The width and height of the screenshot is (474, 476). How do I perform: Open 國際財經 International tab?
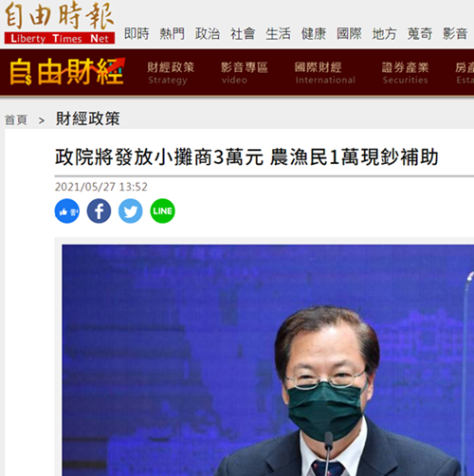point(325,73)
